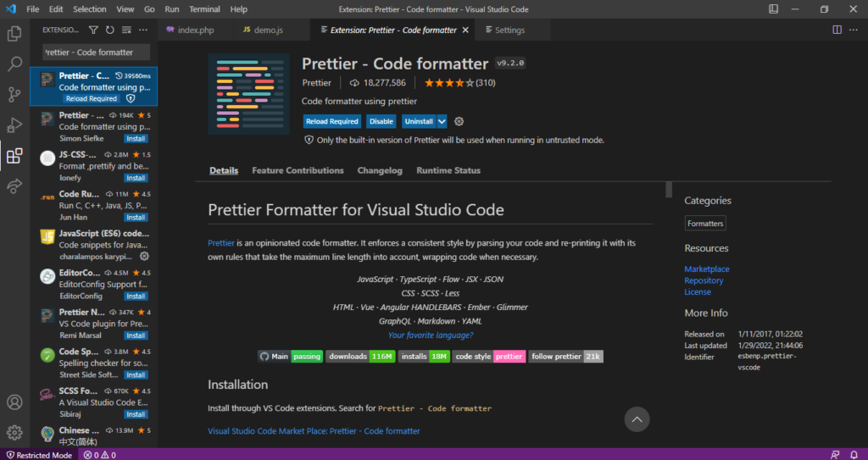Viewport: 868px width, 460px height.
Task: Open Prettier extension's manage gear menu
Action: (459, 121)
